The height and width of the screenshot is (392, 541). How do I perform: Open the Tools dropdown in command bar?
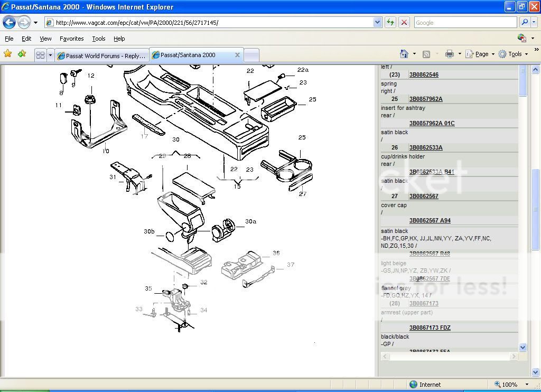click(x=514, y=54)
